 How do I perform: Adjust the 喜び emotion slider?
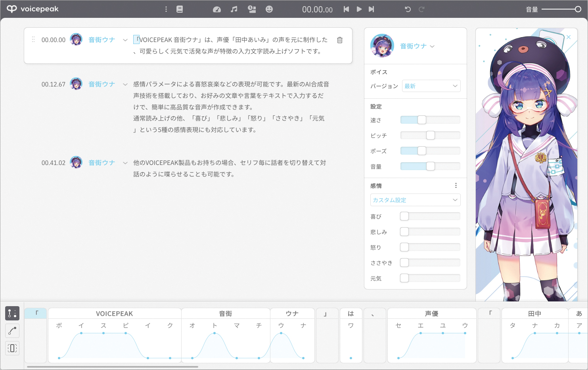click(x=430, y=216)
